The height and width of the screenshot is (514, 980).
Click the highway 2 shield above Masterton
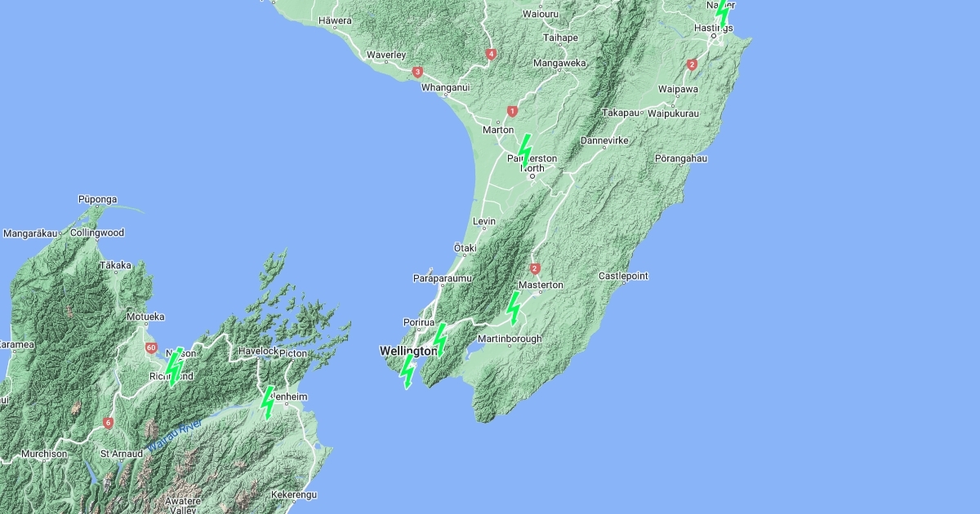click(535, 268)
